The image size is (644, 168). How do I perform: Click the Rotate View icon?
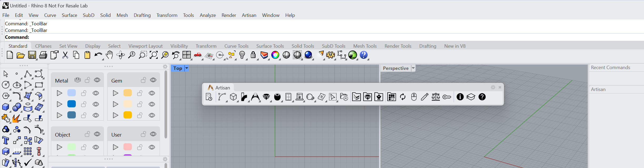pyautogui.click(x=121, y=55)
